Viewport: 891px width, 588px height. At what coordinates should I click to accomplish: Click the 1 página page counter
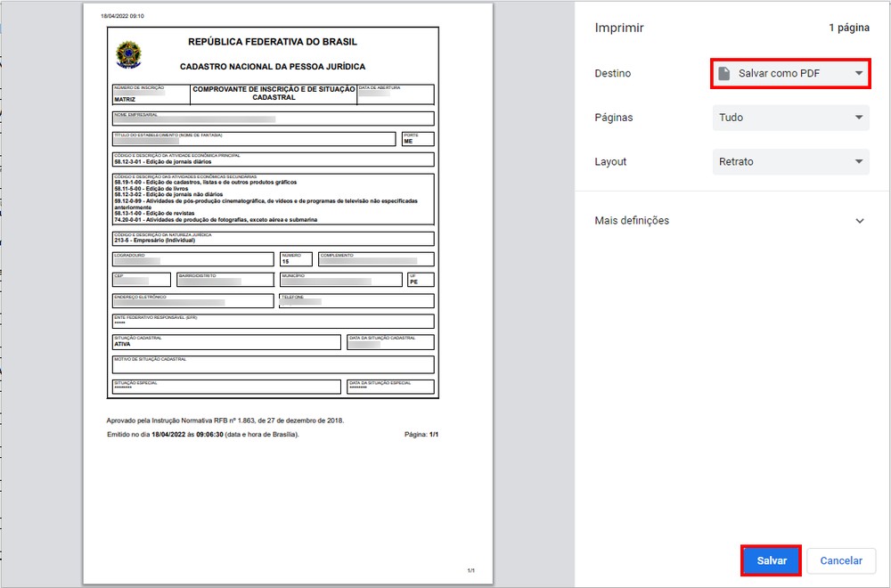(x=850, y=28)
